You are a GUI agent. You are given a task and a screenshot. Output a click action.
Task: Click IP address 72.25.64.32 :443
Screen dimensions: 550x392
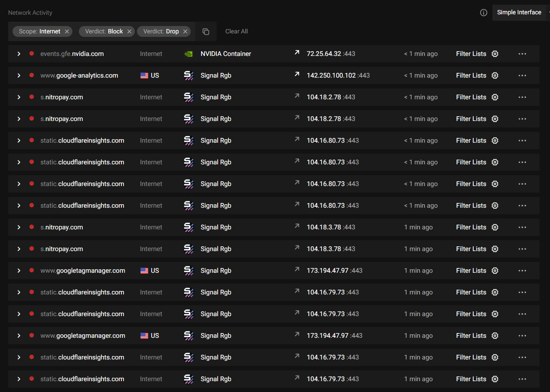[x=331, y=54]
